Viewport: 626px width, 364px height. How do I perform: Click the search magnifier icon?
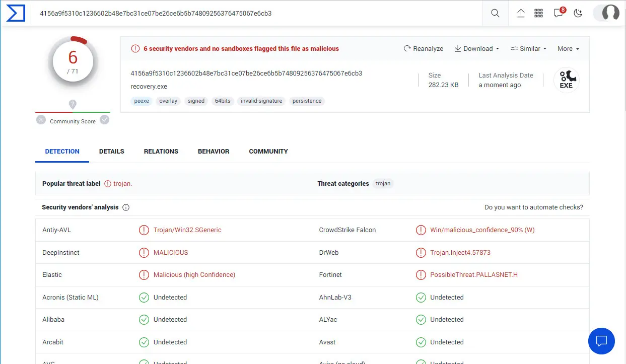pos(495,14)
